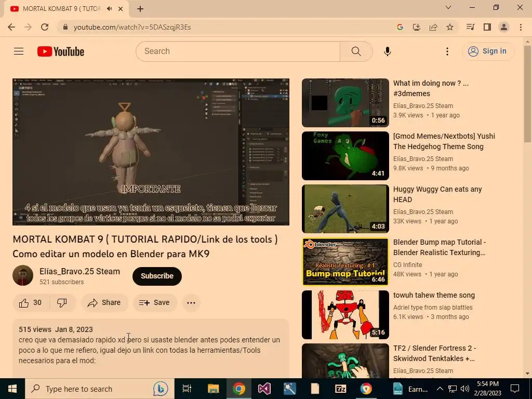
Task: Open Visual Studio from taskbar
Action: (264, 389)
